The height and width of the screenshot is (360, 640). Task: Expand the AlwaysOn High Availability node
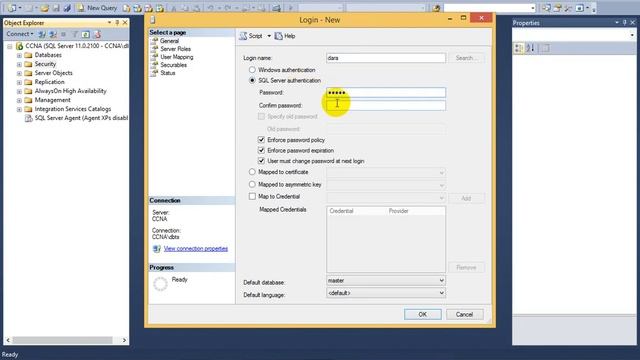[x=19, y=91]
